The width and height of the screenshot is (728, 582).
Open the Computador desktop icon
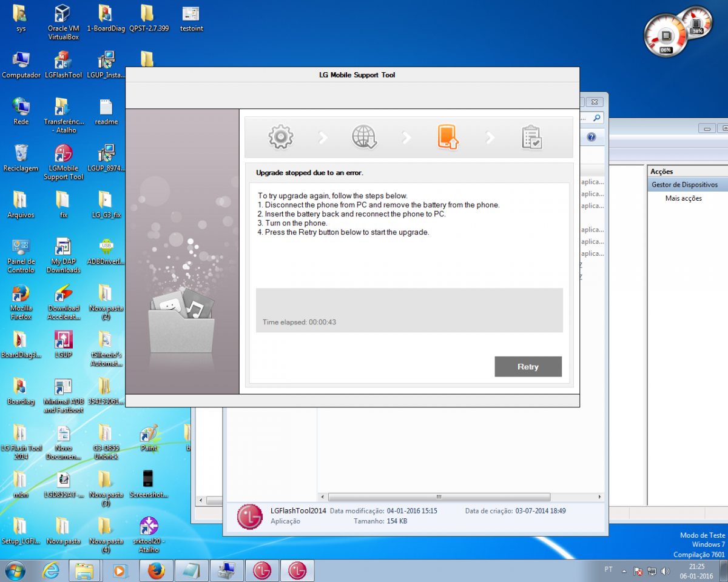[21, 65]
